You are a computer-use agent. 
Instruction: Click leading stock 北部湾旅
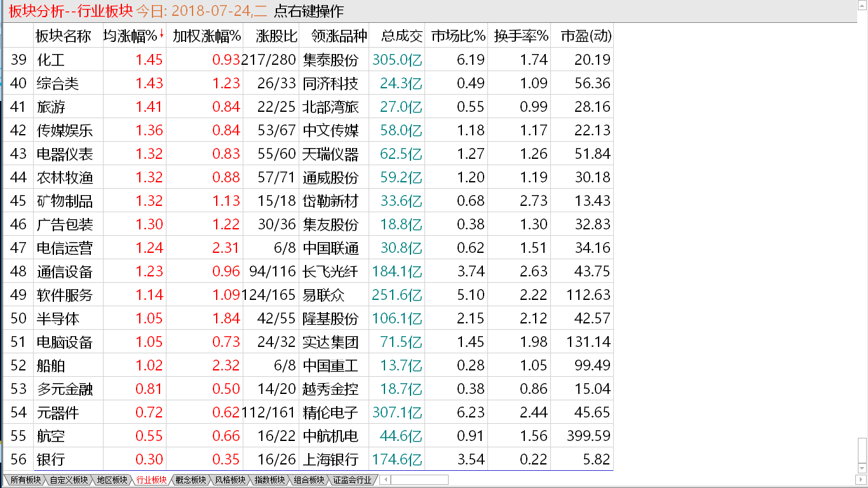[x=331, y=107]
